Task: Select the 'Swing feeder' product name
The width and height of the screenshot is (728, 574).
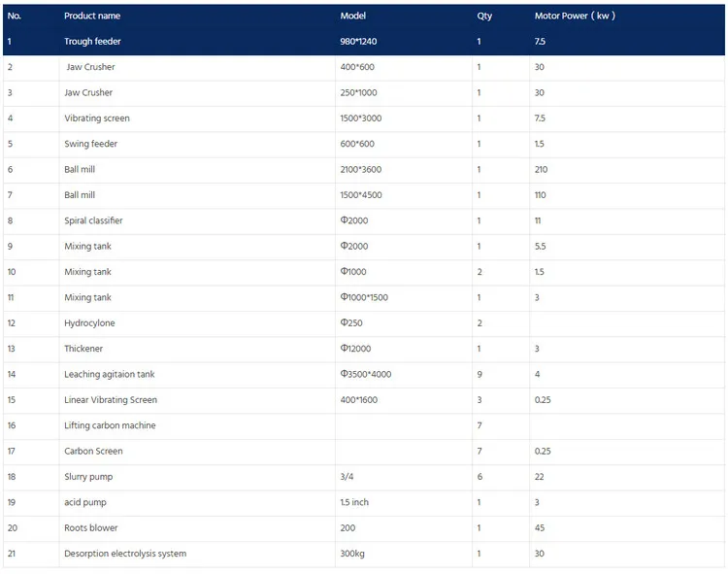Action: tap(89, 144)
